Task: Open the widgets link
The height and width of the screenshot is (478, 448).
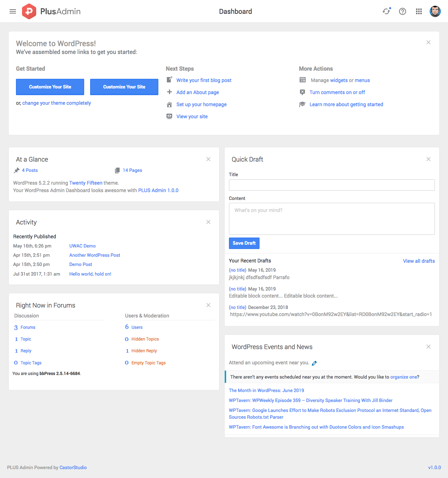Action: coord(339,80)
